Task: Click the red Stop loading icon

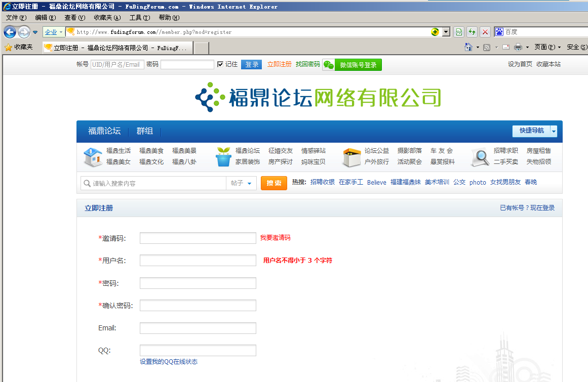Action: pyautogui.click(x=485, y=32)
